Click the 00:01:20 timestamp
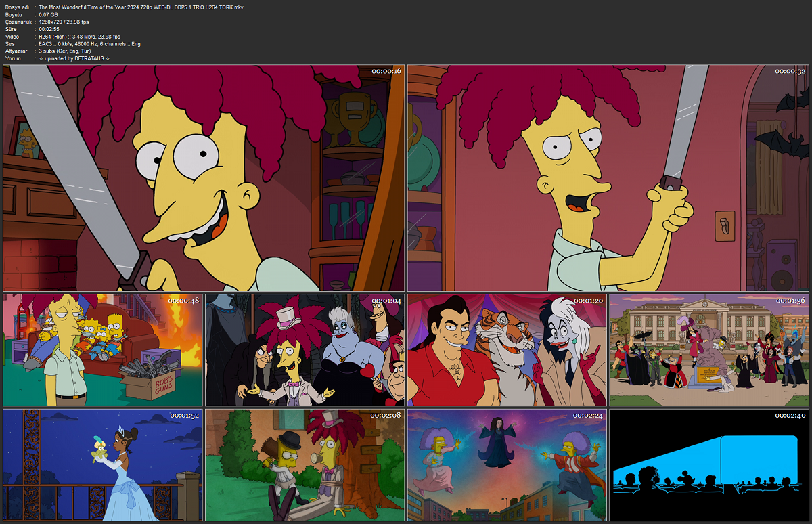This screenshot has height=524, width=812. tap(588, 301)
